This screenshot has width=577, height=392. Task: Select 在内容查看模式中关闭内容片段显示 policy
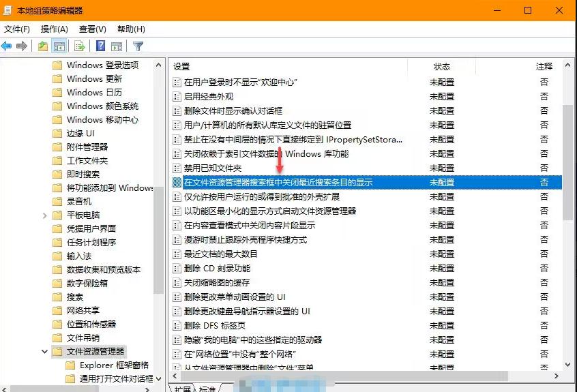(250, 226)
